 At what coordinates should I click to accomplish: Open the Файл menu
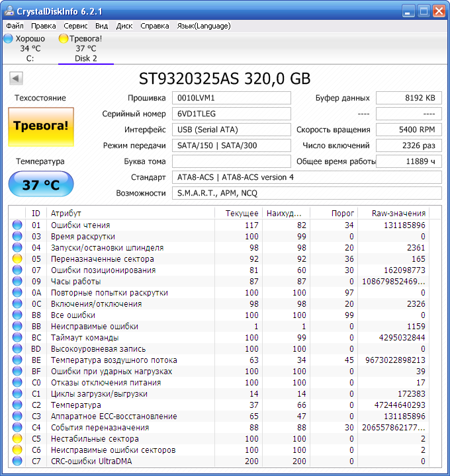click(15, 26)
